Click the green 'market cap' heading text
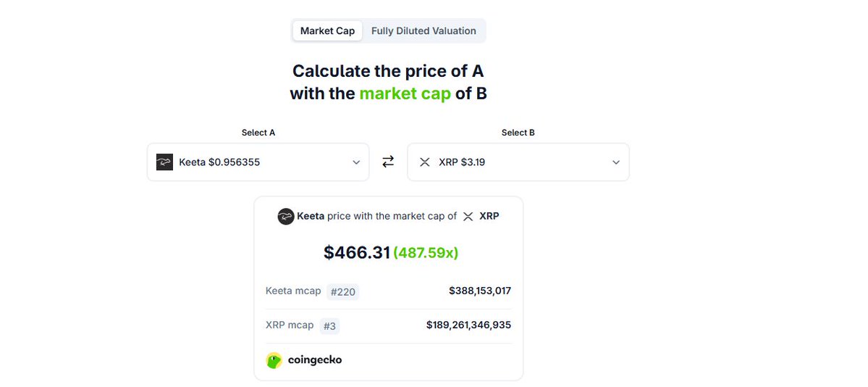This screenshot has width=868, height=387. [x=405, y=93]
